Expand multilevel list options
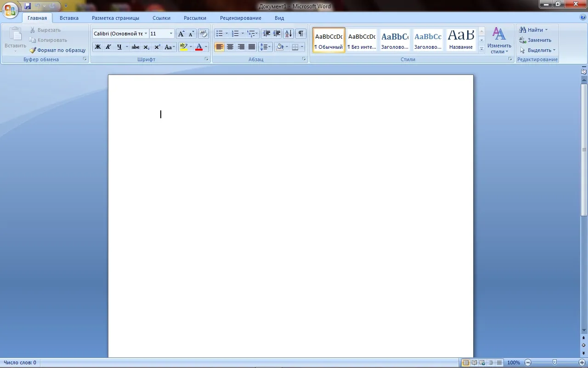The image size is (588, 368). 257,34
